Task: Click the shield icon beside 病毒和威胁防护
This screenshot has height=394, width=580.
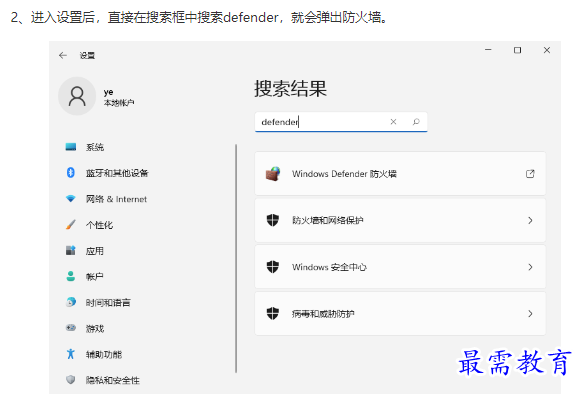Action: (x=273, y=313)
